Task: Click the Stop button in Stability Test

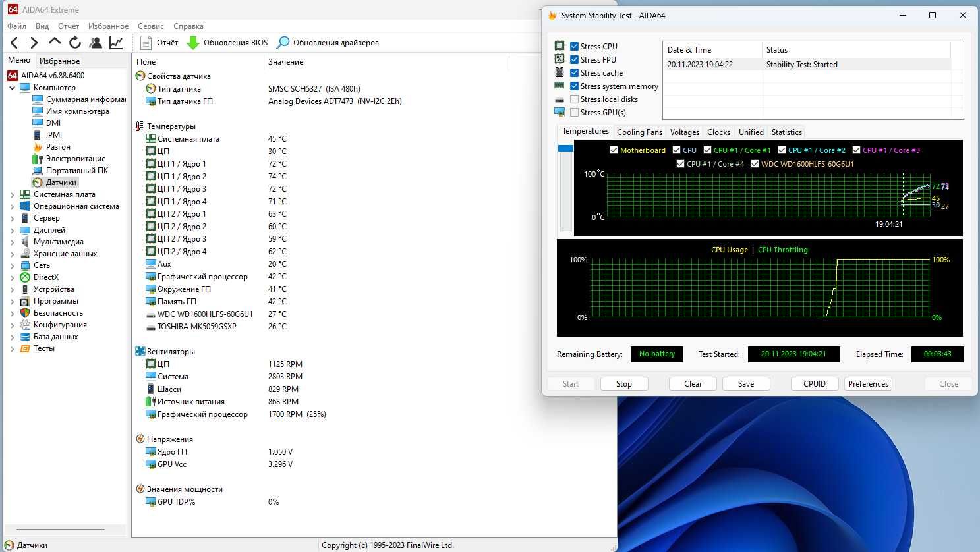Action: tap(624, 384)
